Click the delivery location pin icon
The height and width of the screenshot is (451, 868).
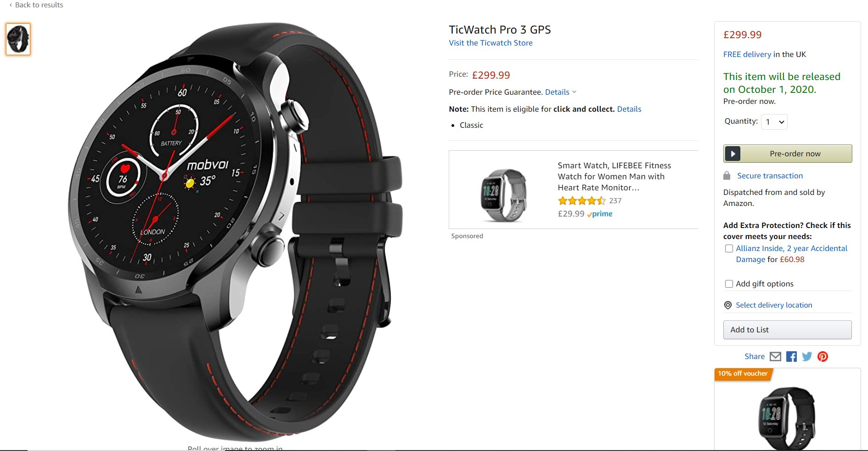(728, 305)
